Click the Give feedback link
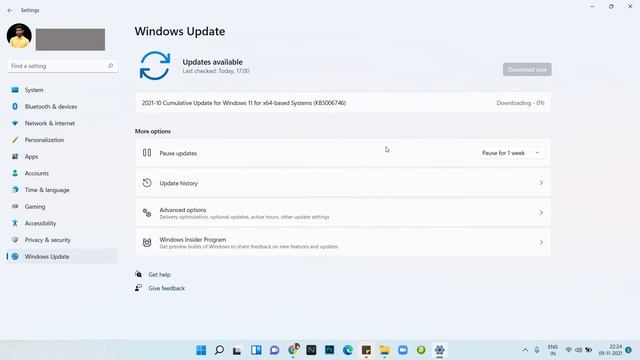The image size is (640, 360). tap(167, 288)
